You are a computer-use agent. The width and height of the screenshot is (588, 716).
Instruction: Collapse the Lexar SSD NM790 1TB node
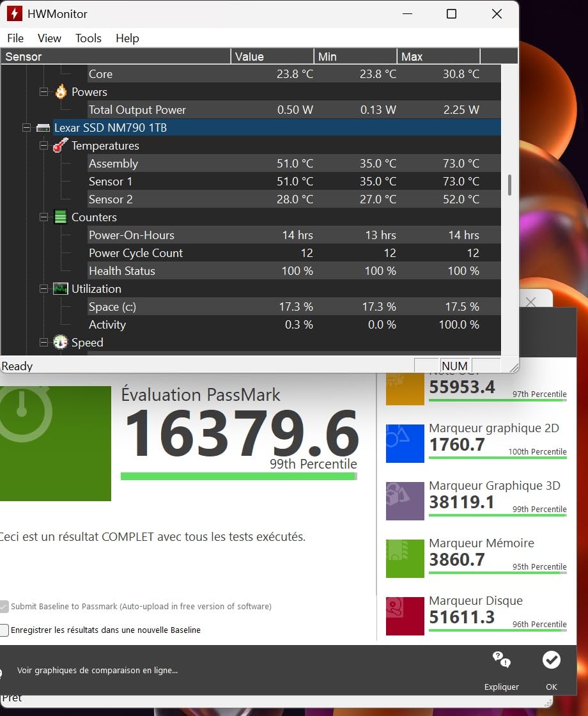click(26, 128)
